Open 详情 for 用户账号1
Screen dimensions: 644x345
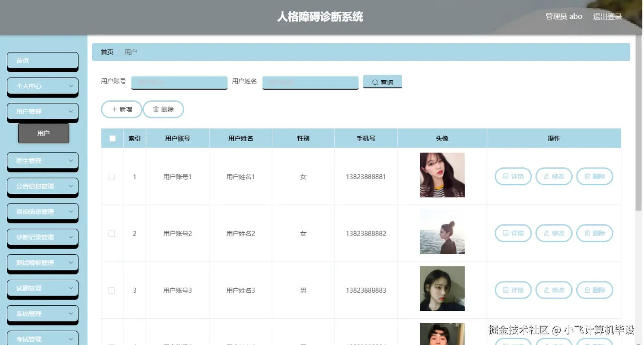513,176
